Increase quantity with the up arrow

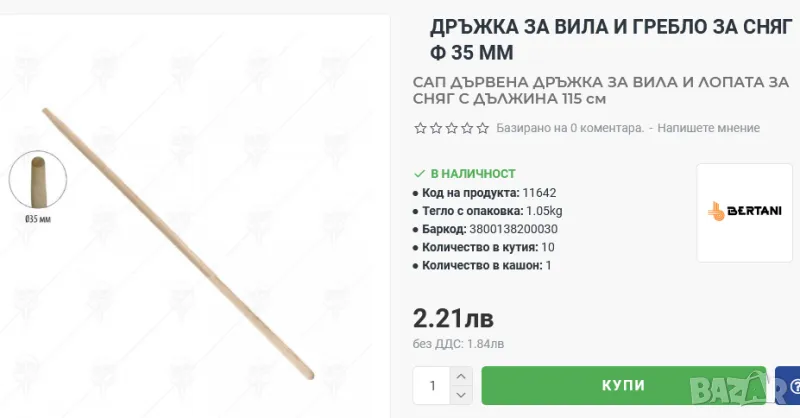coord(461,376)
